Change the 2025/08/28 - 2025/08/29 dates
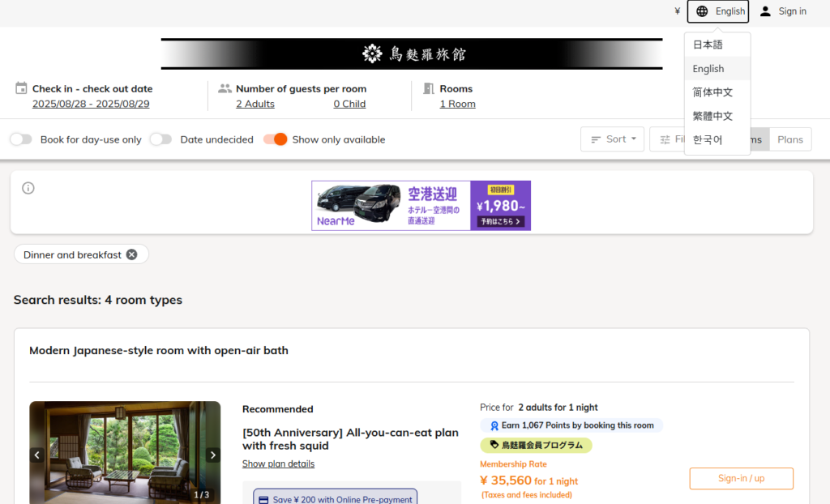 tap(91, 104)
